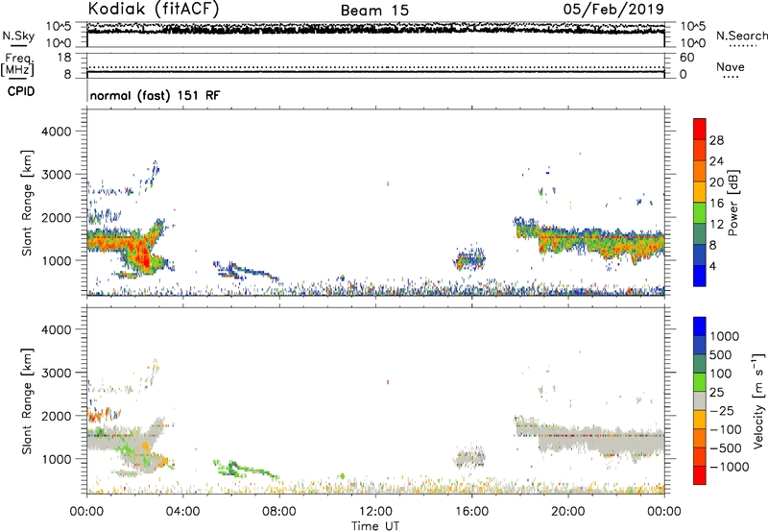This screenshot has height=532, width=768.
Task: Click the '18' frequency tick label
Action: click(x=64, y=58)
